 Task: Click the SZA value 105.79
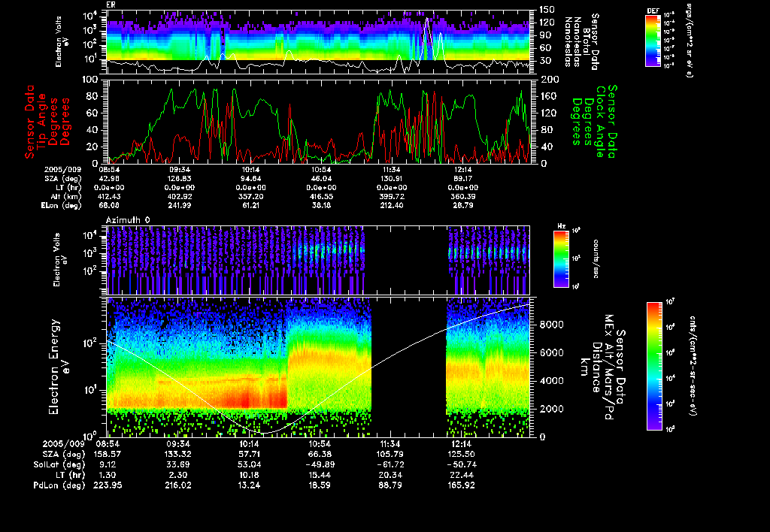coord(390,455)
